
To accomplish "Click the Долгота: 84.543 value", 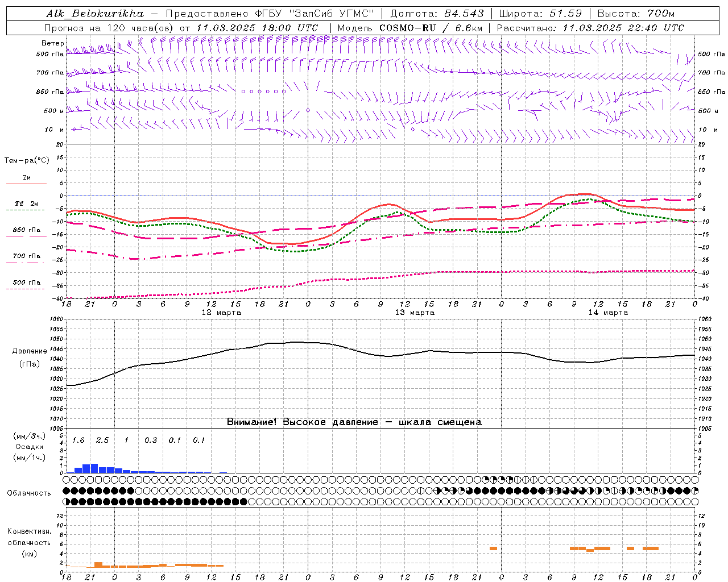I will (437, 14).
